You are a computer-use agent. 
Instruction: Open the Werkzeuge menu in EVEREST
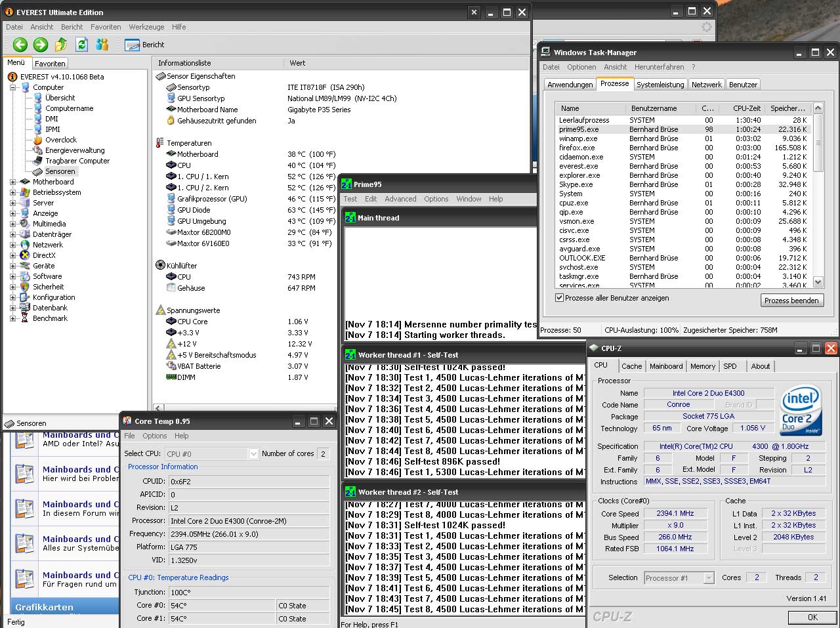146,27
